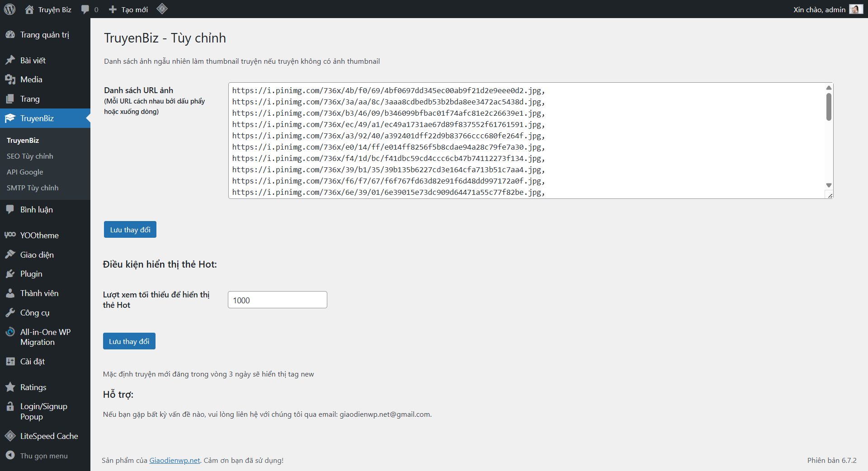The image size is (868, 471).
Task: Click the URL line ending 6e39015e73dc909d64471a55c77f82be.jpg
Action: point(388,192)
